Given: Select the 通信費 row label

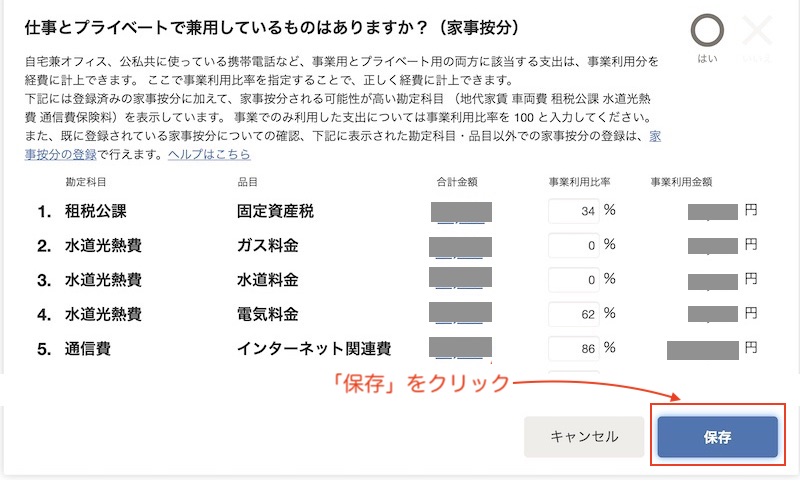Looking at the screenshot, I should tap(88, 349).
